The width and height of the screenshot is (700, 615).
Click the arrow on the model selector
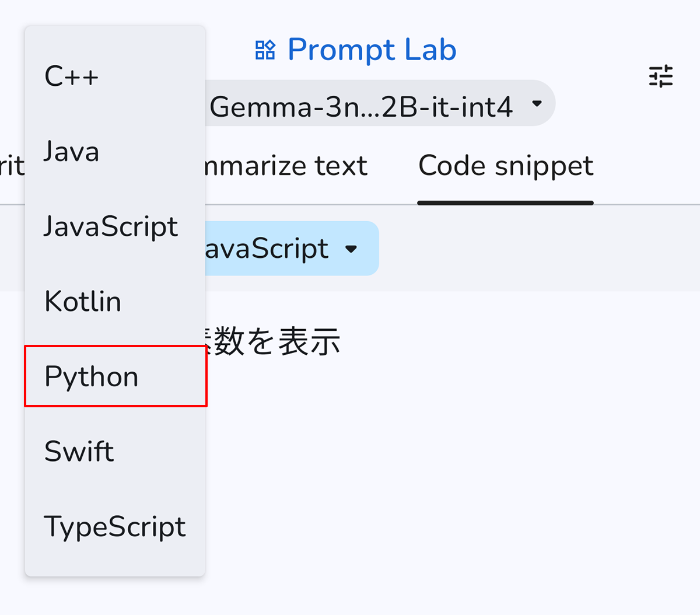[537, 104]
